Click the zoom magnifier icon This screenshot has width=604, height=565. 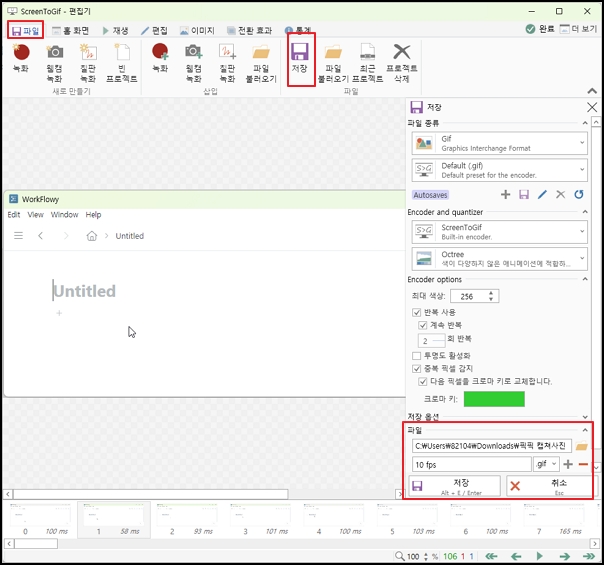[400, 556]
